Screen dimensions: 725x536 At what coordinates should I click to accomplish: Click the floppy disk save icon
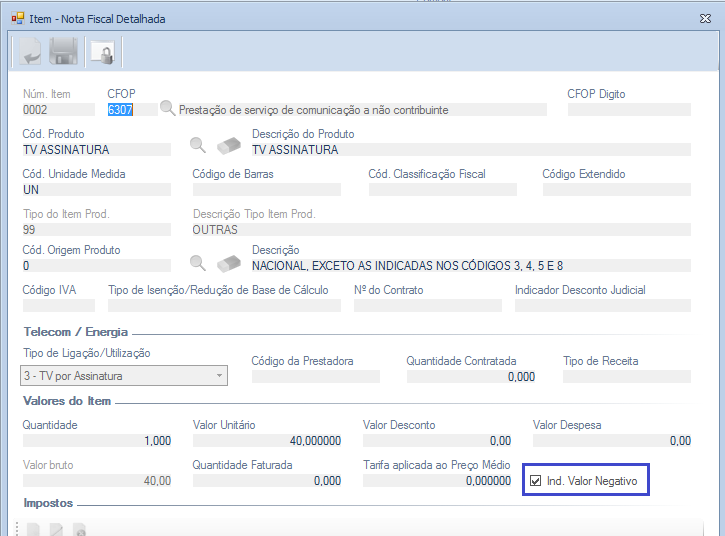pos(64,52)
